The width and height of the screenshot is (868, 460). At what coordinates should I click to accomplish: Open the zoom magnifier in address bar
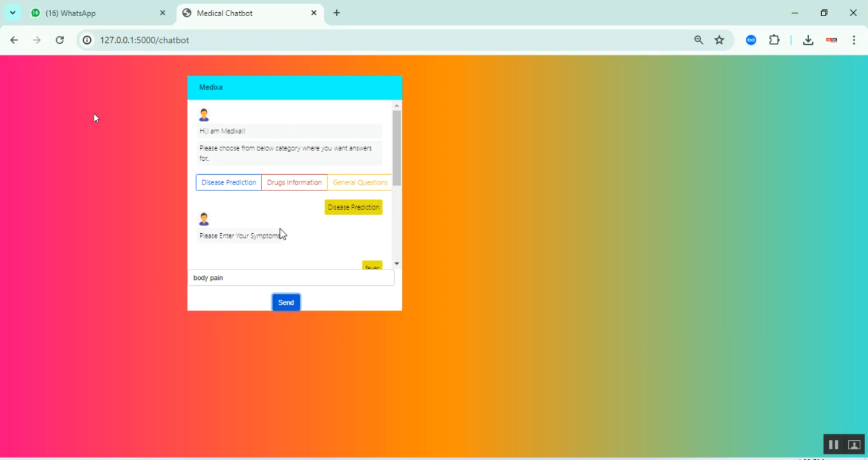click(x=699, y=40)
